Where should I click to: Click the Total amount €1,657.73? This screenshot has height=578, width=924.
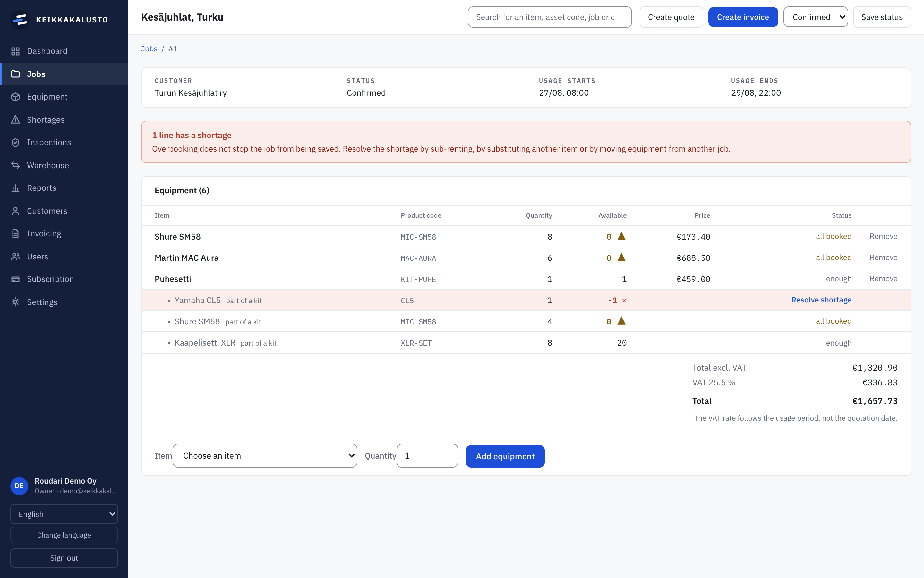[875, 401]
